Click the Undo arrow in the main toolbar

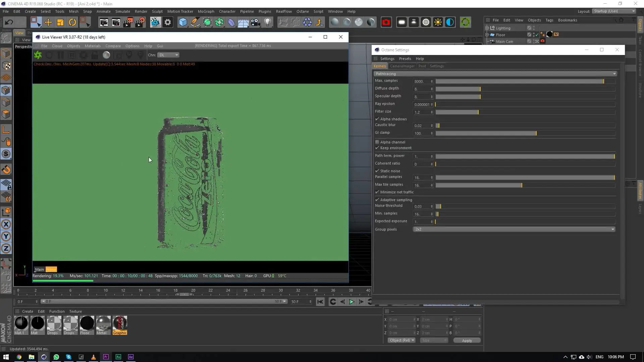(9, 22)
